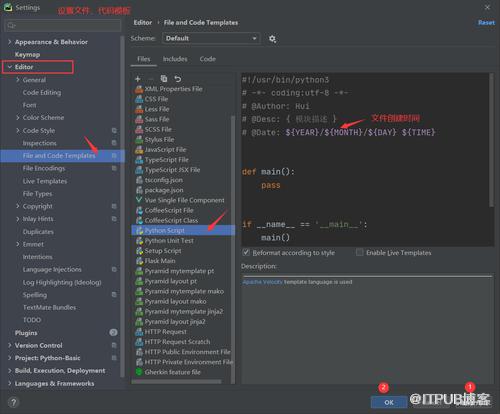Select the Python Unit Test template icon
The height and width of the screenshot is (414, 500).
(139, 241)
